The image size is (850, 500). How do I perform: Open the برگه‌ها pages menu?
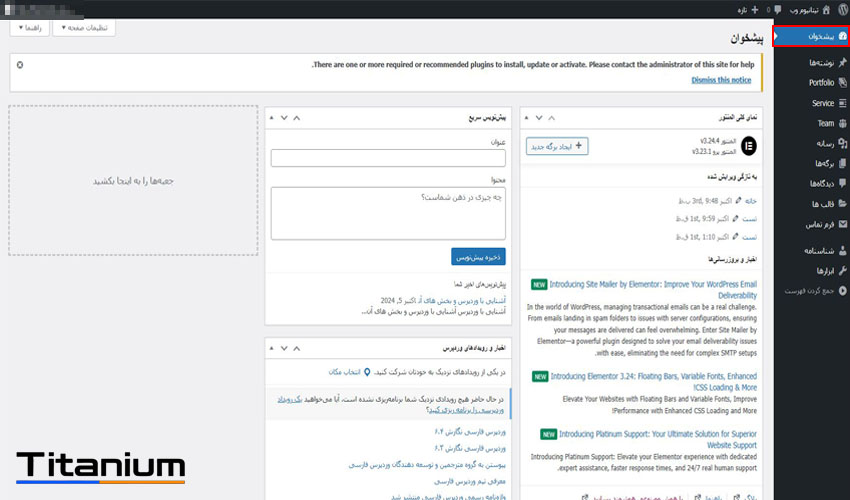pos(825,163)
